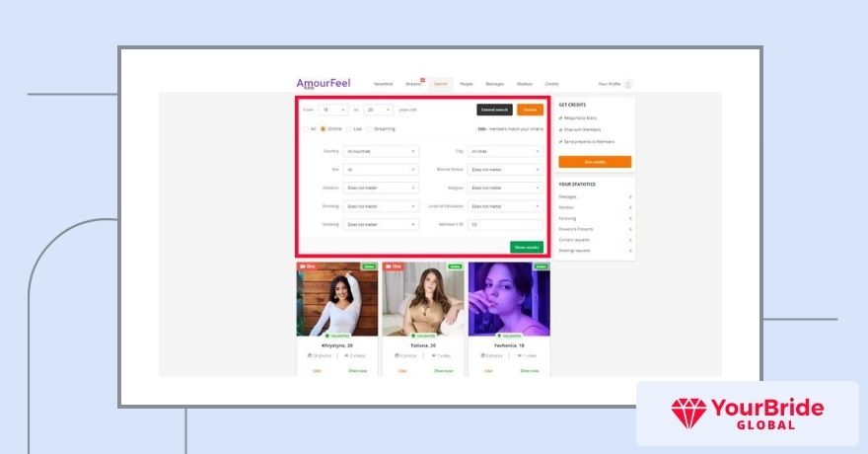Open the Contact requests statistics row
Screen dimensions: 868x454
click(595, 240)
